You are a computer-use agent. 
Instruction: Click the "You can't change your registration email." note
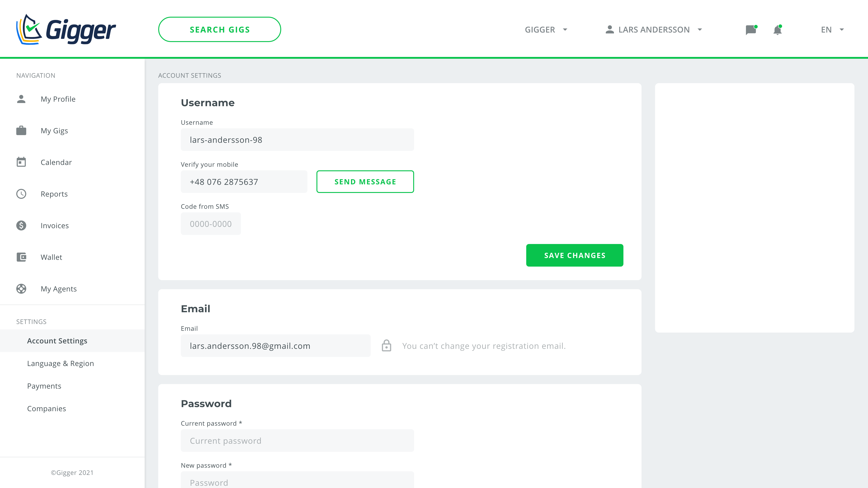coord(484,346)
